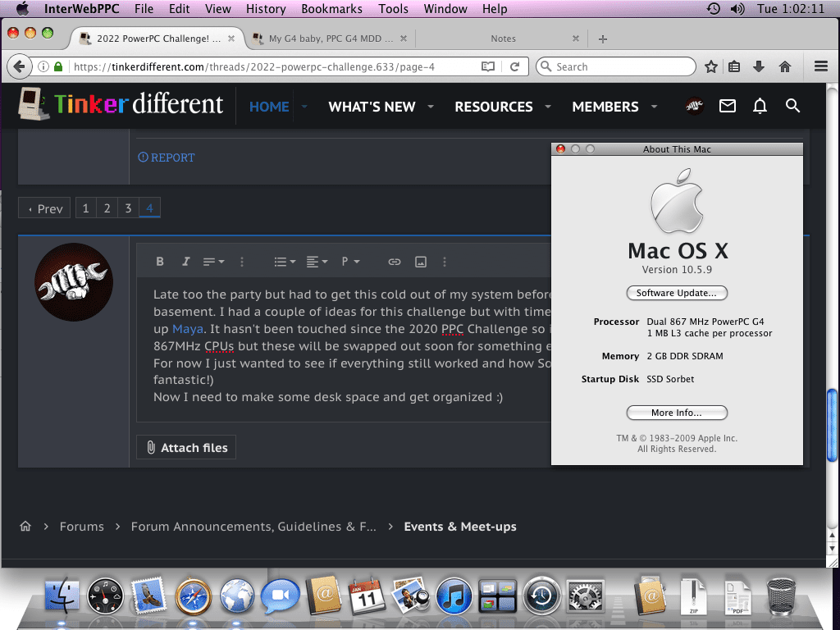Click the Software Update button
Viewport: 840px width, 630px height.
677,293
